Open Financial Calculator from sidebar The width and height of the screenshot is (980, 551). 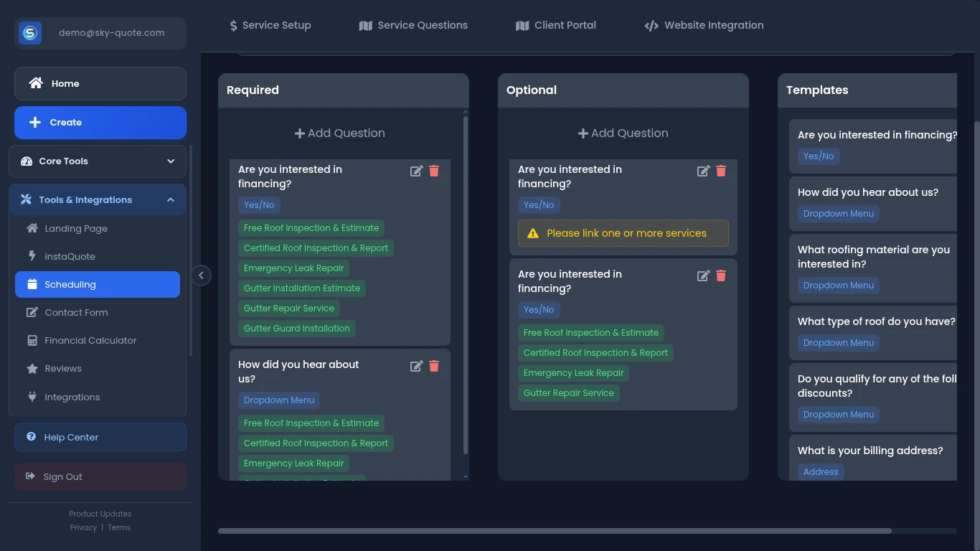[90, 341]
